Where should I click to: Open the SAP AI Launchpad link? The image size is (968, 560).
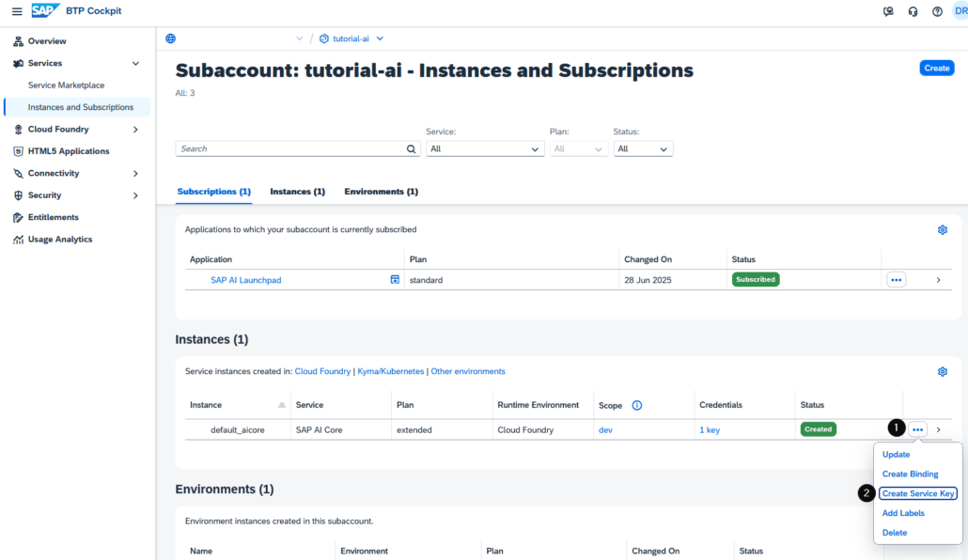(245, 280)
